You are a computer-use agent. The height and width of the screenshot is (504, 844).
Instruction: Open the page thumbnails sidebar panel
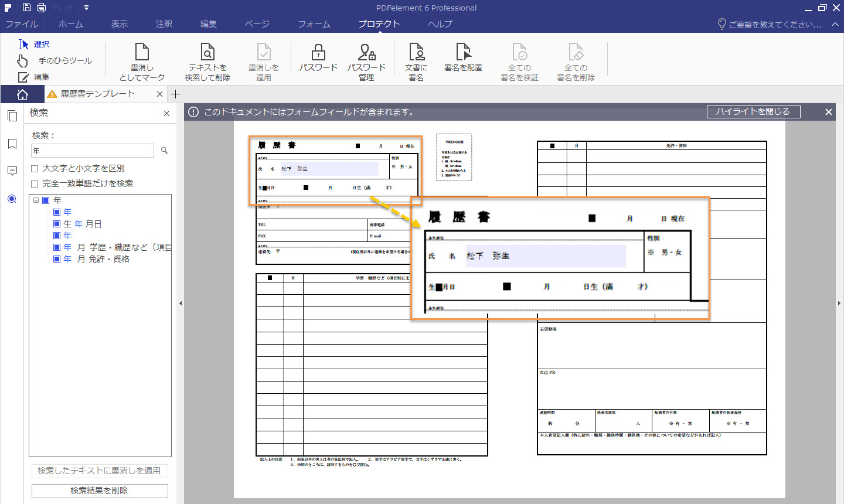tap(12, 116)
